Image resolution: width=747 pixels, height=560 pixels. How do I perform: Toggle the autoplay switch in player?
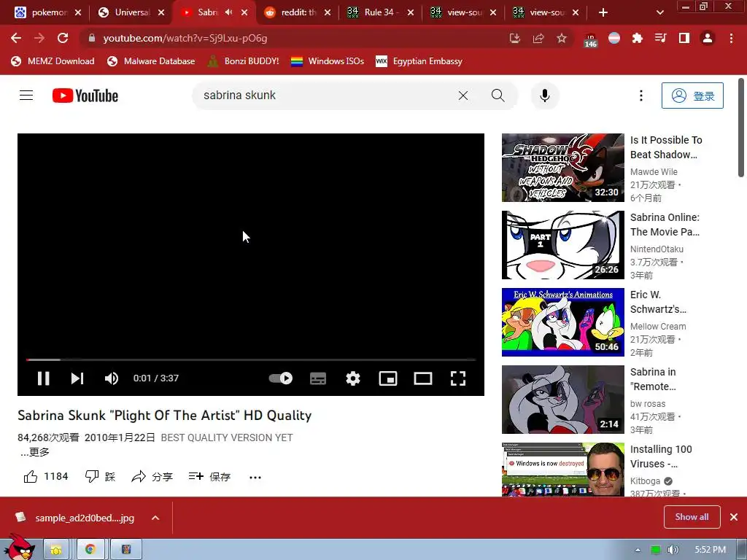281,378
